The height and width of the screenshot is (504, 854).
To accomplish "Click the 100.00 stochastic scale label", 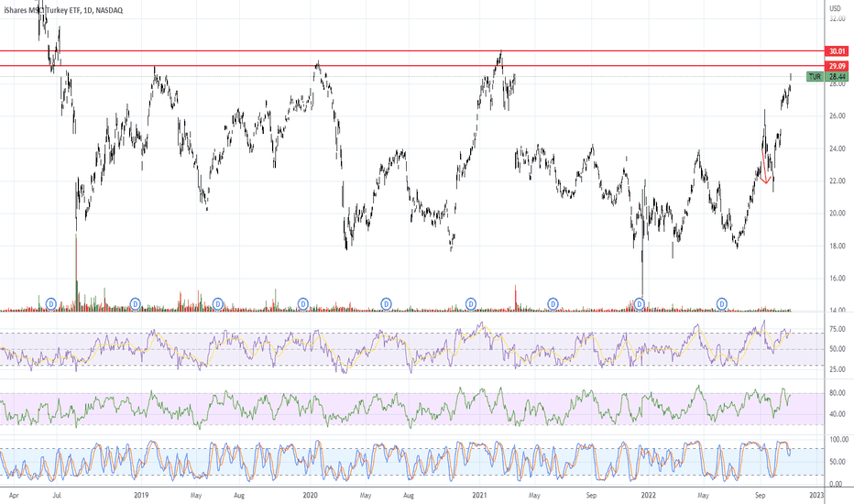I will 838,439.
